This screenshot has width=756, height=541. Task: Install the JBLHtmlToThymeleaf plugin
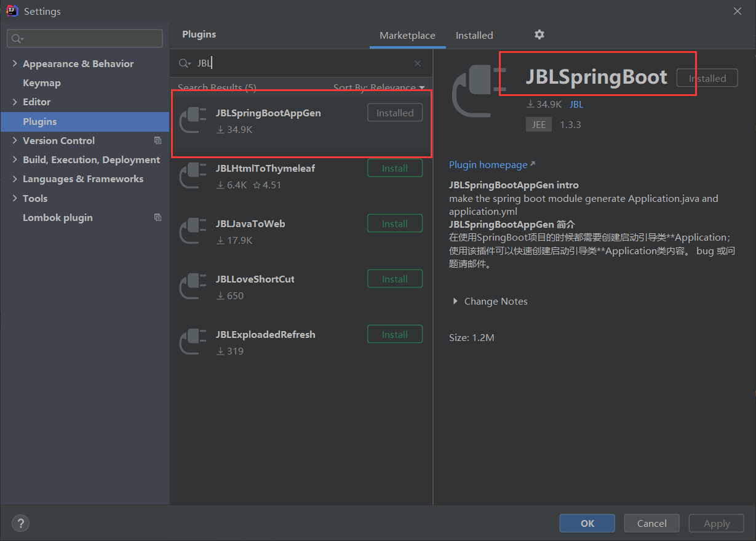tap(395, 168)
